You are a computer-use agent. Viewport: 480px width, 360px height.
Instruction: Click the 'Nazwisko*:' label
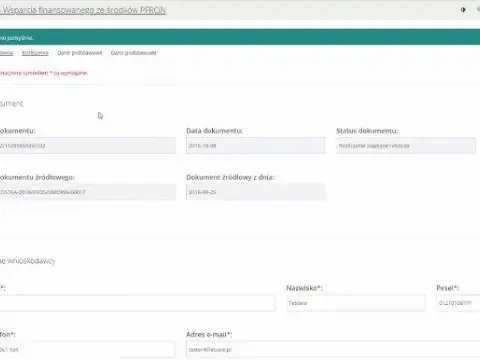[304, 288]
